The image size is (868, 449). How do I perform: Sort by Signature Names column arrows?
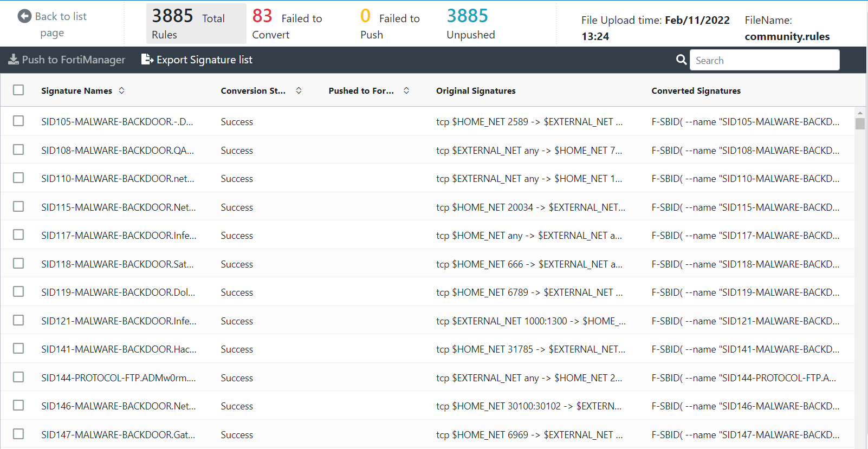(x=122, y=90)
